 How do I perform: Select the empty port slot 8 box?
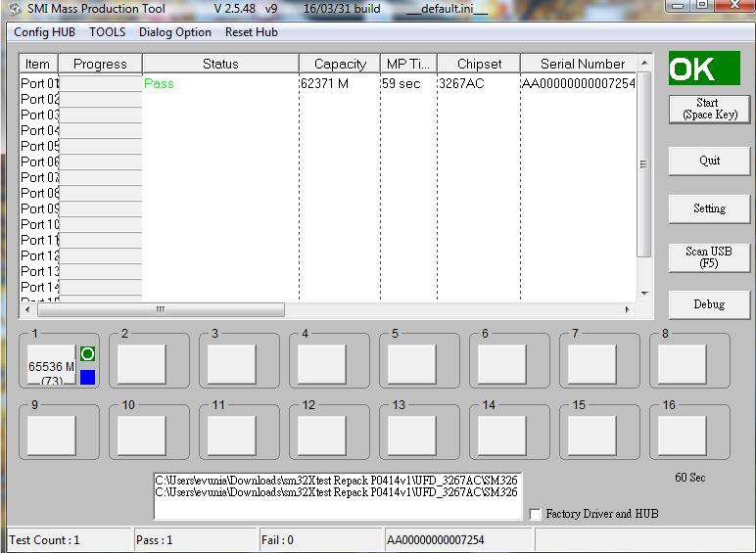(x=683, y=364)
